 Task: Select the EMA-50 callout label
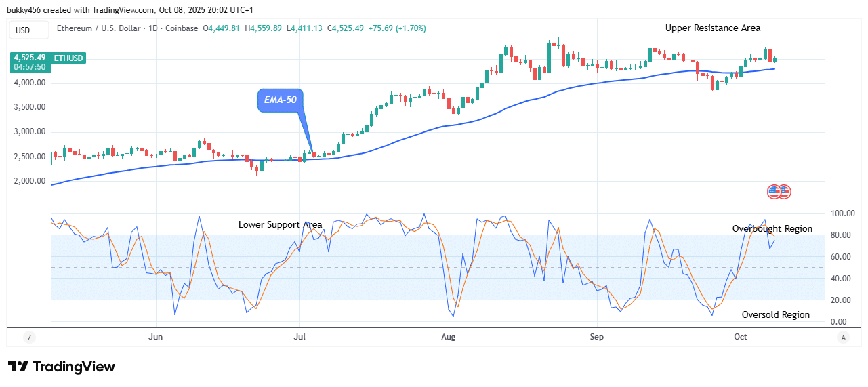[280, 100]
